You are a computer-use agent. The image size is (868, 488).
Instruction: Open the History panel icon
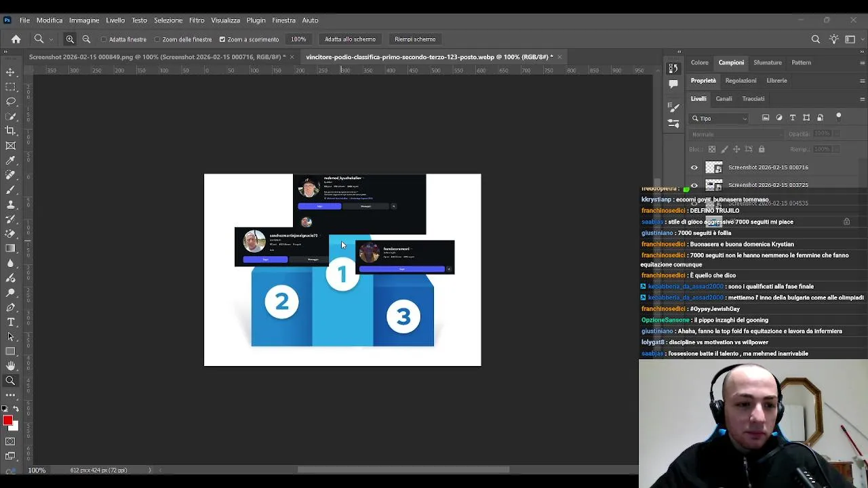[x=673, y=68]
